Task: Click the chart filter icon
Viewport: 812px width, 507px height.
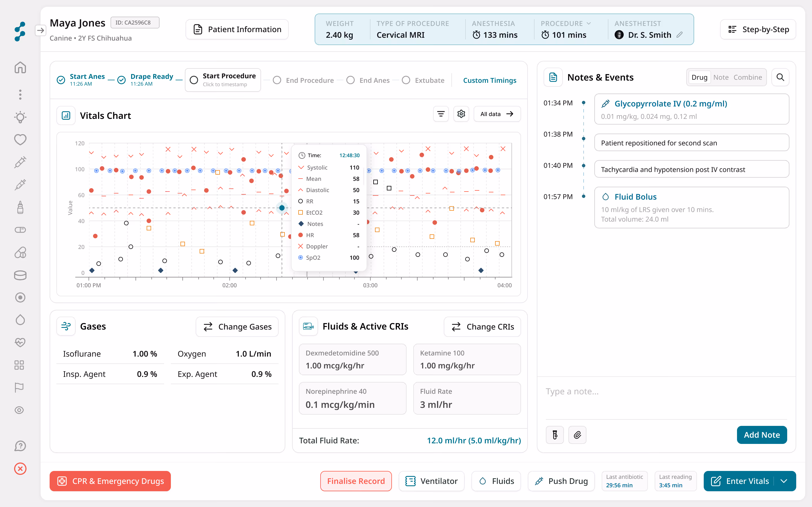Action: 441,114
